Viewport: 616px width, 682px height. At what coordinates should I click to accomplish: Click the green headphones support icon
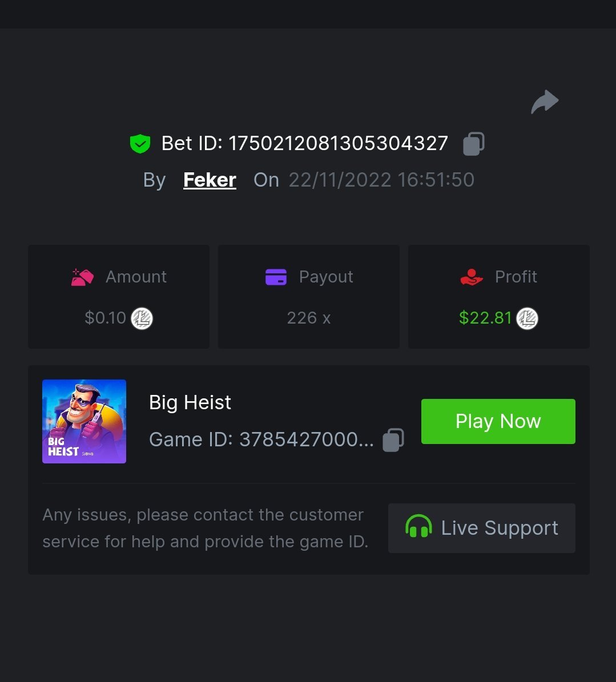418,527
